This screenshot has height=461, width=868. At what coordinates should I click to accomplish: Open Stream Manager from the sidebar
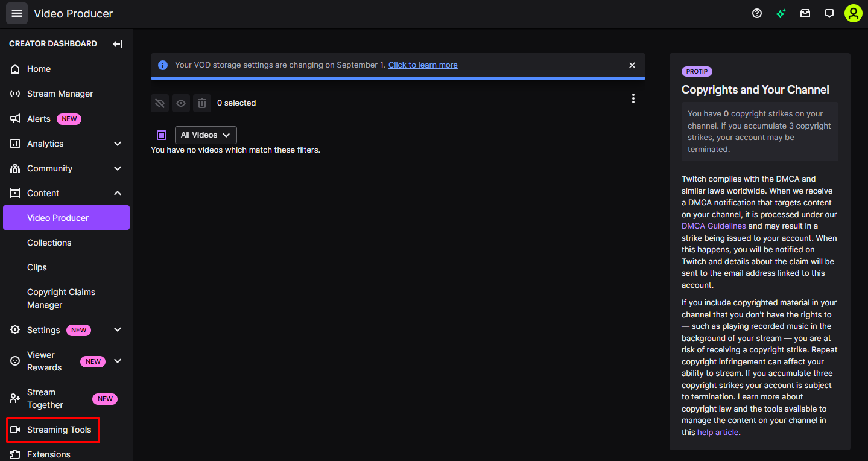pos(66,94)
